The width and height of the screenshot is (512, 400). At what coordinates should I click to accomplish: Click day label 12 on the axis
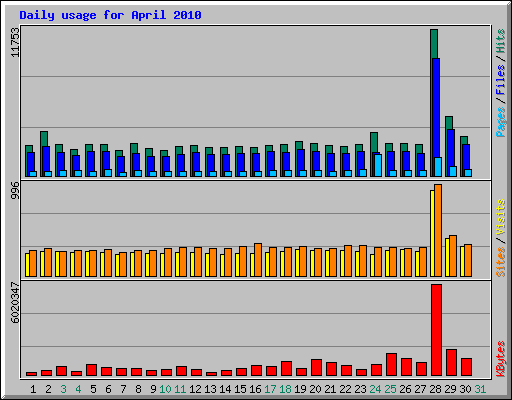195,389
